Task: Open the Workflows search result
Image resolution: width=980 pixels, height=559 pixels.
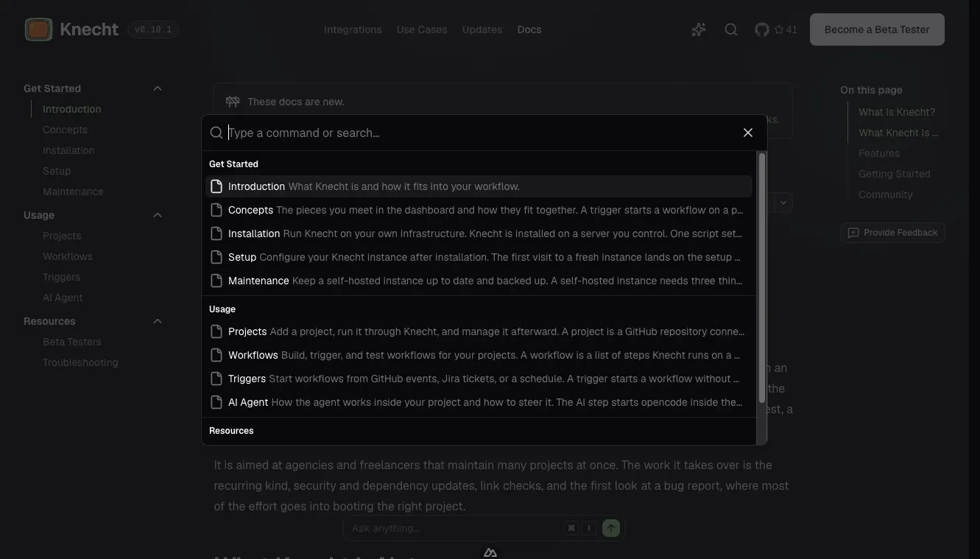Action: pos(479,355)
